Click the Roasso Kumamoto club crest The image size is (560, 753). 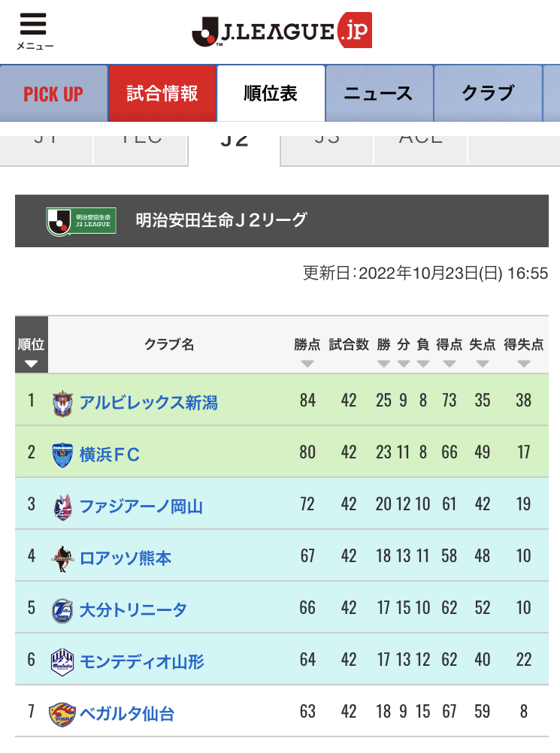click(62, 559)
